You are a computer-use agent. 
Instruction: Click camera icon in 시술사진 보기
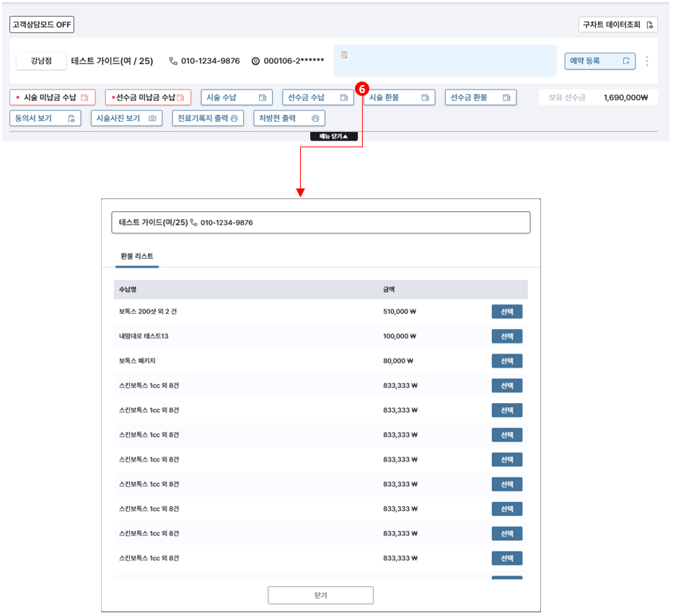152,118
